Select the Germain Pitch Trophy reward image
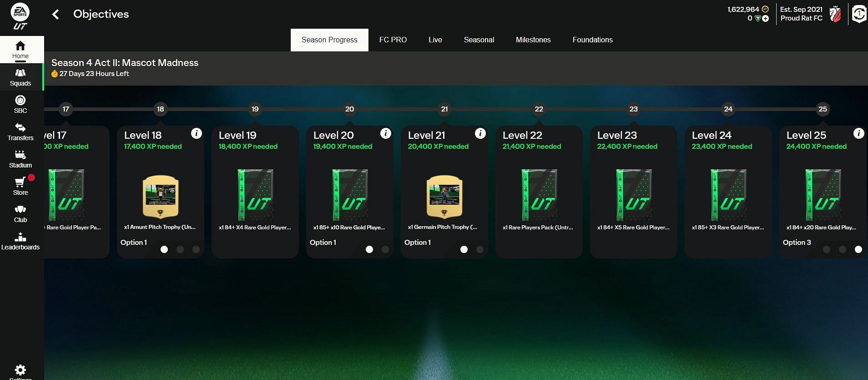This screenshot has width=868, height=380. (x=444, y=197)
